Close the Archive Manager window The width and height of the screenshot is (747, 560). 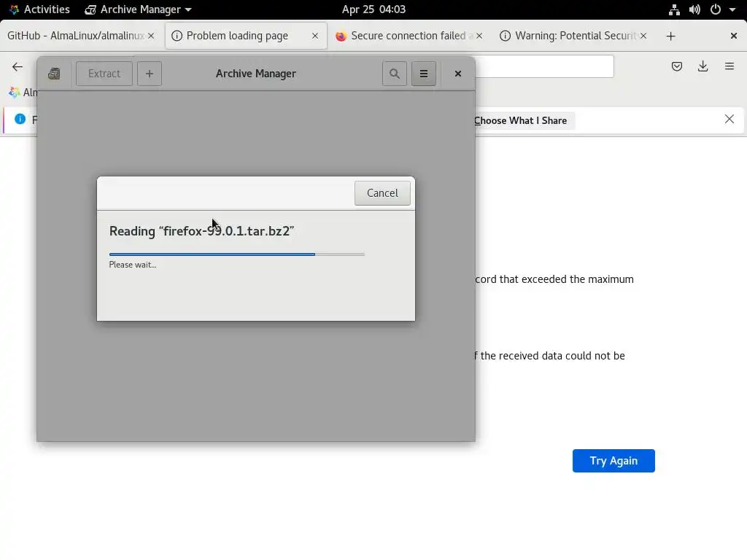coord(458,74)
